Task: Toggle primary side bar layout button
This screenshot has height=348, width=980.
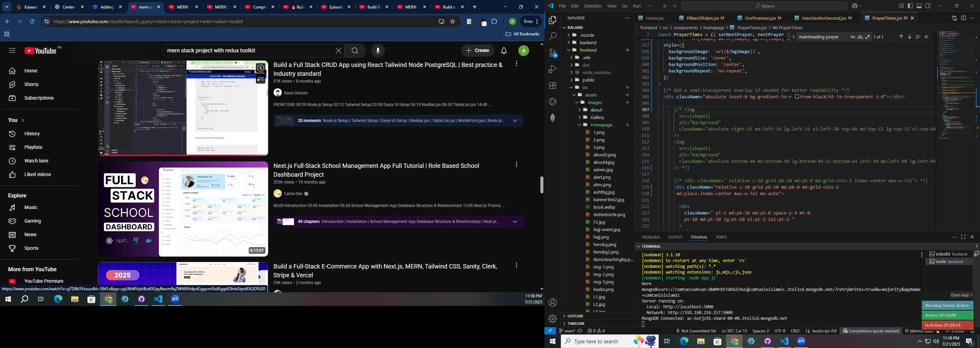Action: pyautogui.click(x=910, y=6)
